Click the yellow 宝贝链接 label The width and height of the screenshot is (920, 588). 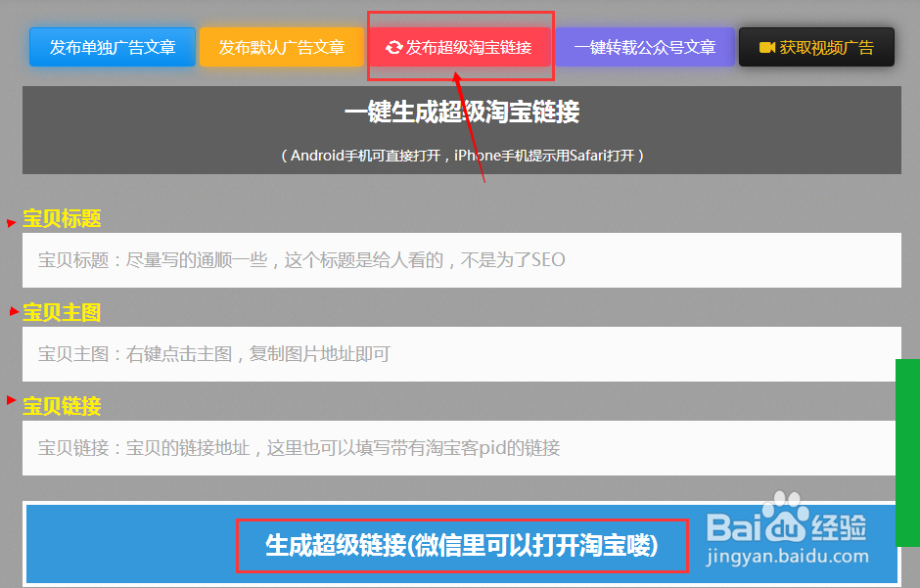62,406
